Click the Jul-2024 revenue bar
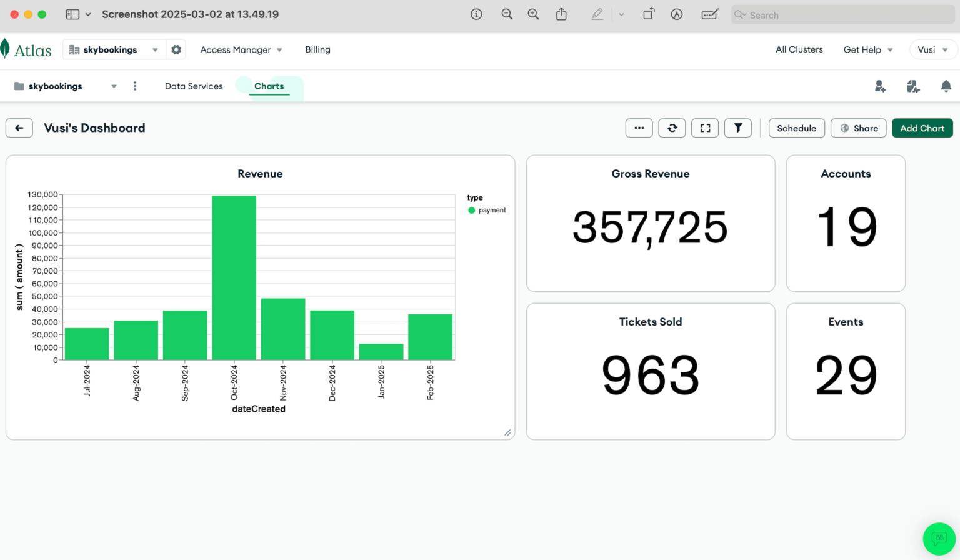The width and height of the screenshot is (960, 560). (87, 344)
